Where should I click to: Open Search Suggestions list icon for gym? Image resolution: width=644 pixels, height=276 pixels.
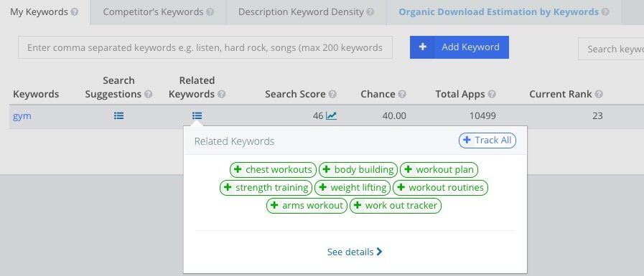click(118, 116)
